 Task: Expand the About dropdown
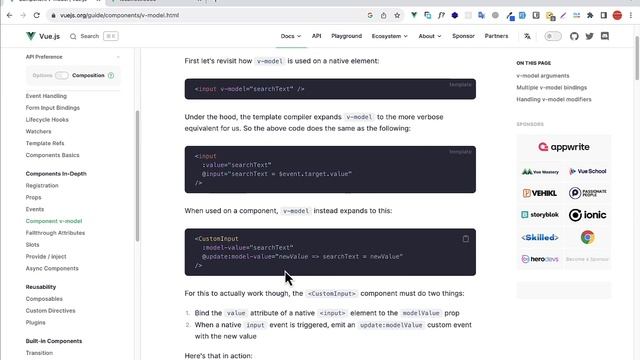(430, 36)
